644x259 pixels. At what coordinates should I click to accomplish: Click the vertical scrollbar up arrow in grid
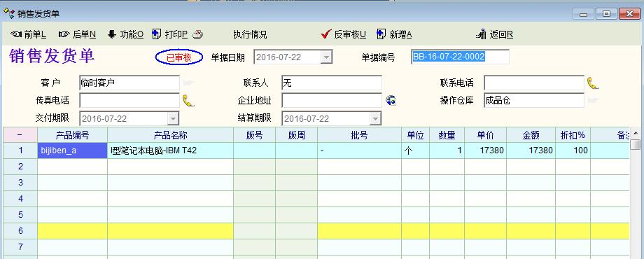coord(636,134)
